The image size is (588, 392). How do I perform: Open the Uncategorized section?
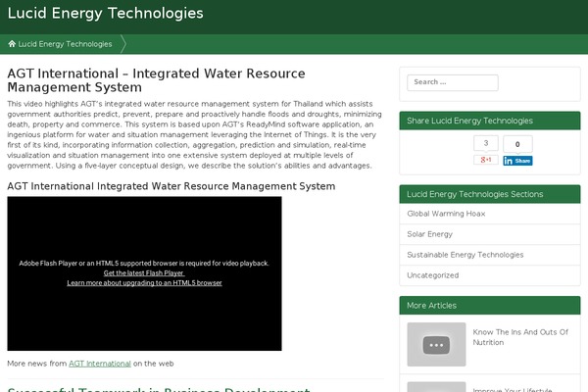tap(433, 275)
